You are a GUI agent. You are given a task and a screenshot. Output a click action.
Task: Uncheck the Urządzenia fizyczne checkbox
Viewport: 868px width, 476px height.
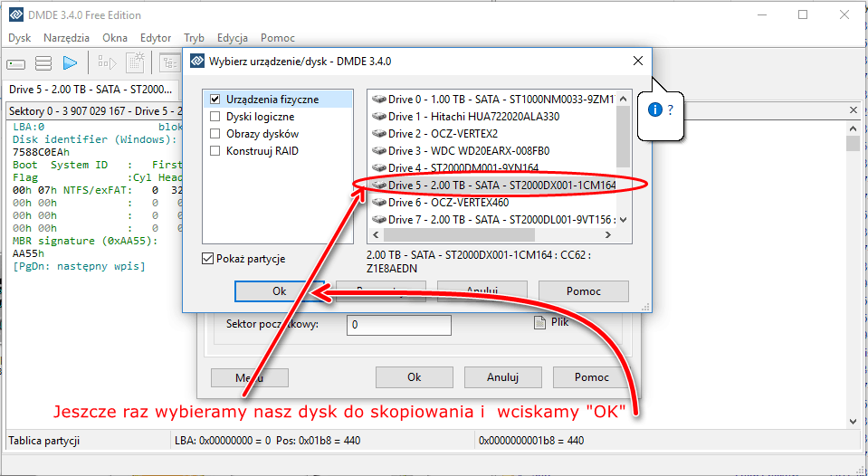pos(215,100)
